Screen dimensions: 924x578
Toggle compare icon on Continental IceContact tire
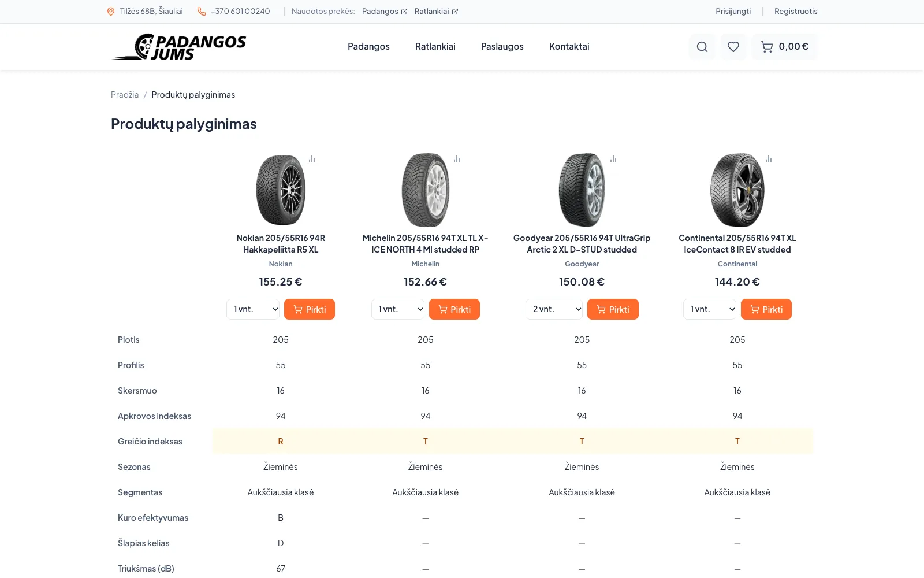pos(769,159)
